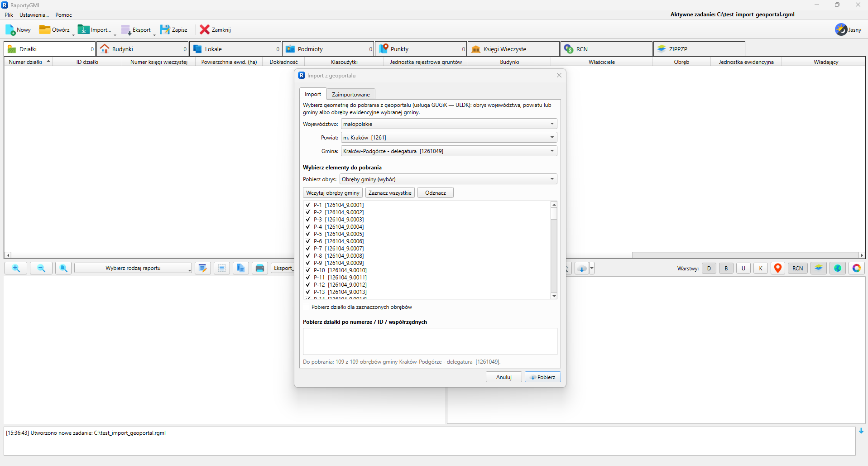Select the Księgi Wieczyste tab
The height and width of the screenshot is (466, 868).
(514, 49)
